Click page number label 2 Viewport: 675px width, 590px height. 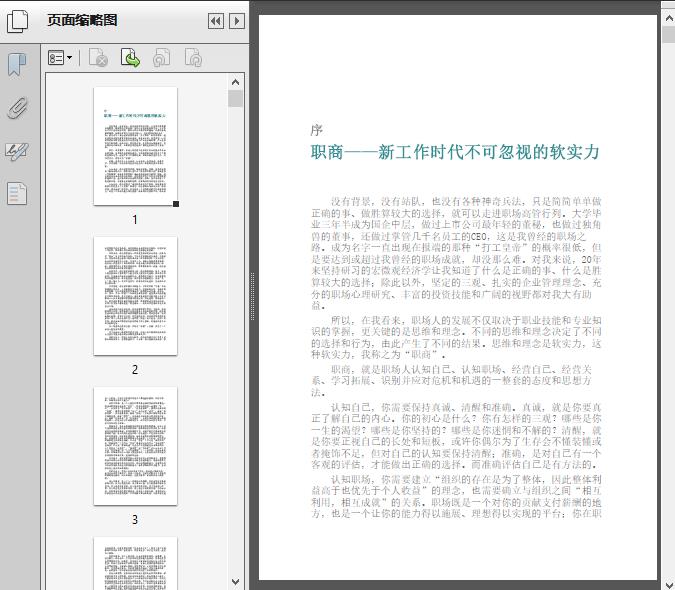click(x=135, y=369)
